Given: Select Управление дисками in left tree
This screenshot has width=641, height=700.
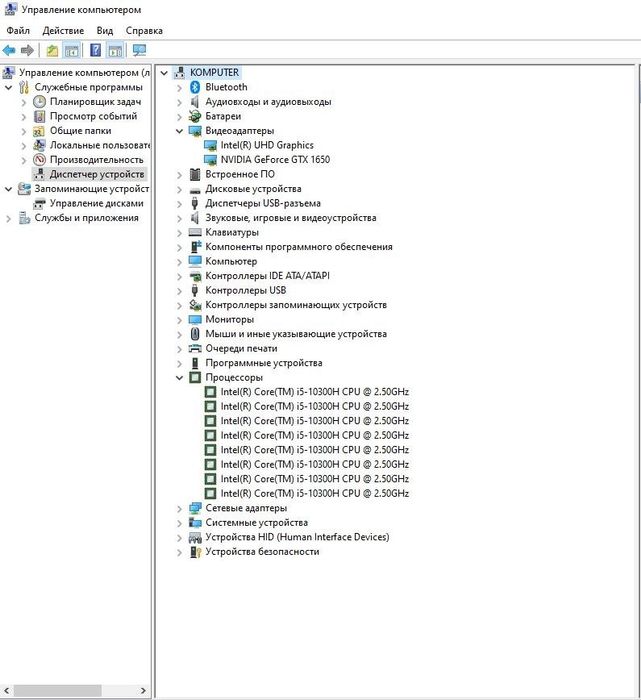Looking at the screenshot, I should coord(96,203).
